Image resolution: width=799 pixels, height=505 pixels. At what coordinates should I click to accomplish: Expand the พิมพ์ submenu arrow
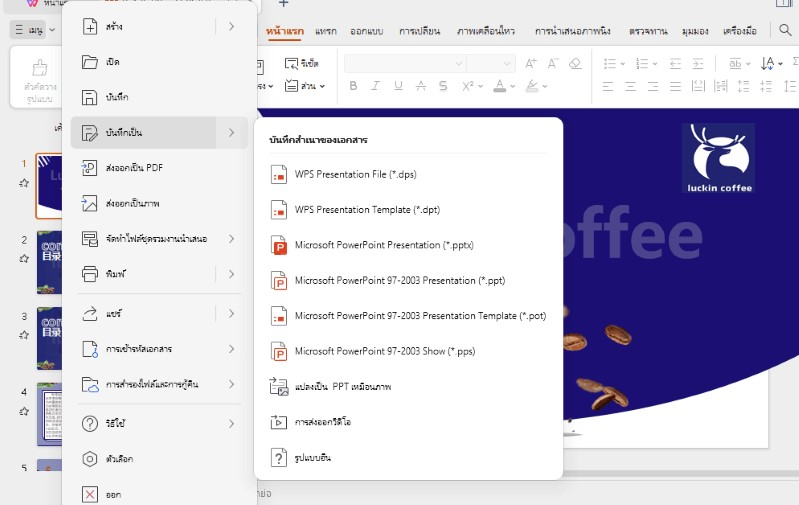(231, 274)
